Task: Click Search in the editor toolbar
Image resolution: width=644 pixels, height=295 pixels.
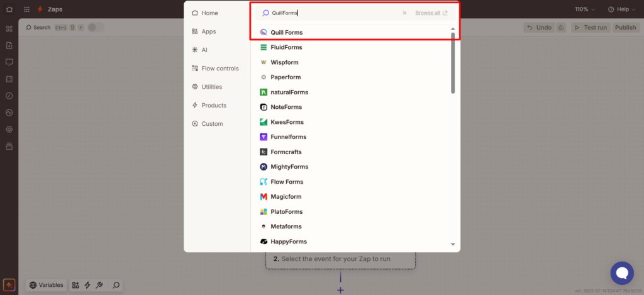Action: point(38,28)
